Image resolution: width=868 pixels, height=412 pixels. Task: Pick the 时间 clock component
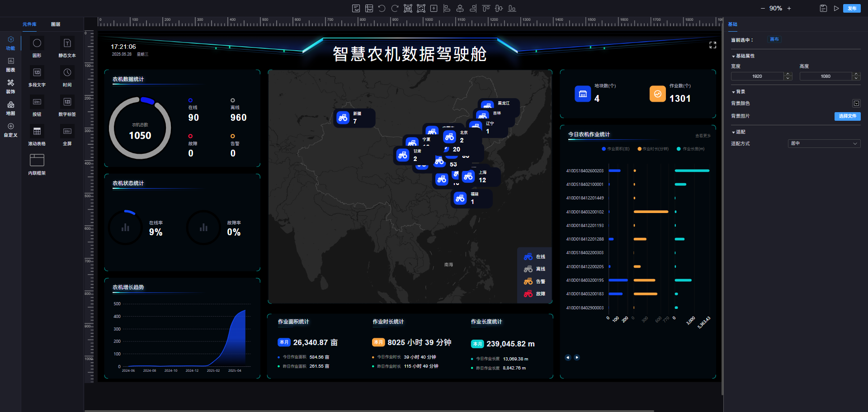pos(67,76)
